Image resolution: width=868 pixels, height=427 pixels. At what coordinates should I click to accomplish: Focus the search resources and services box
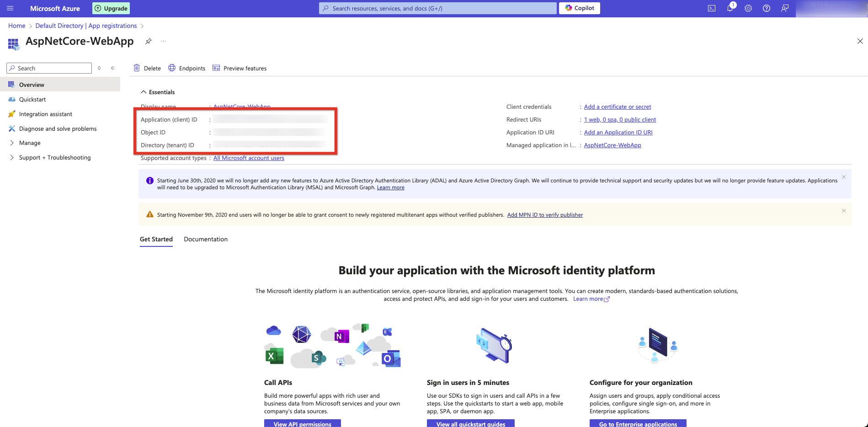(x=437, y=8)
